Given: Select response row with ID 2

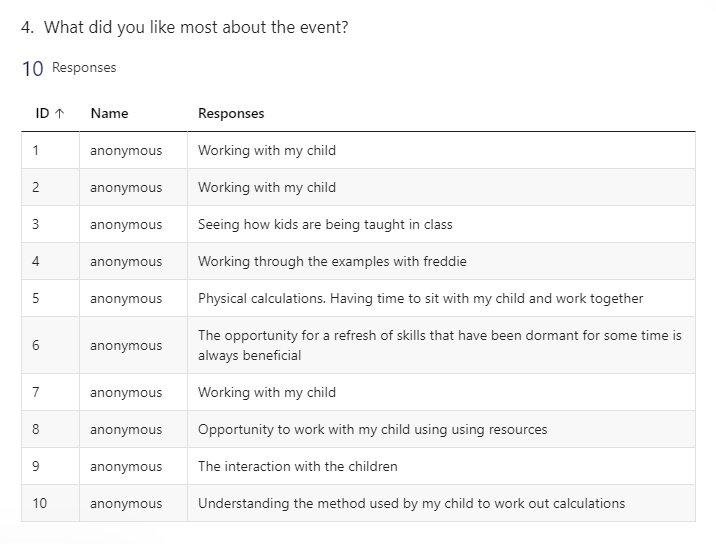Looking at the screenshot, I should click(358, 187).
